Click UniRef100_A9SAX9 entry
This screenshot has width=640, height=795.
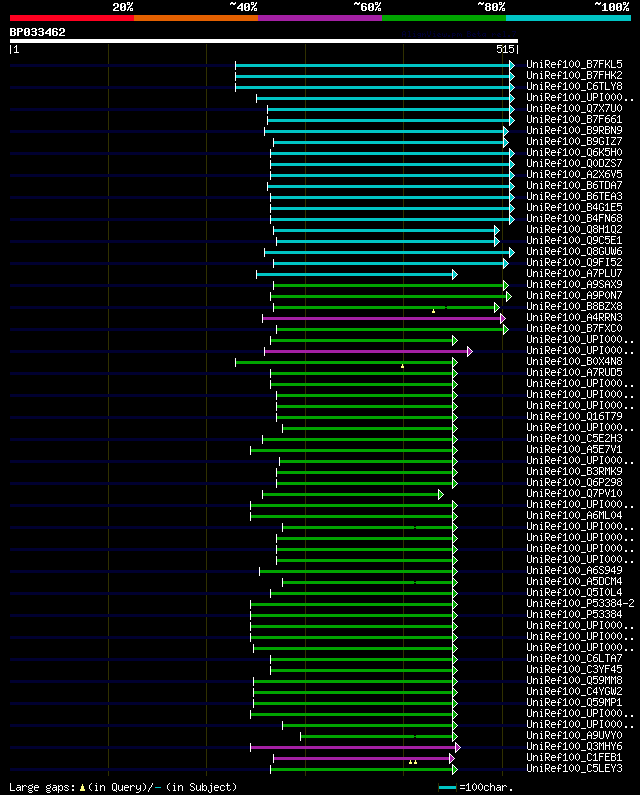[574, 284]
